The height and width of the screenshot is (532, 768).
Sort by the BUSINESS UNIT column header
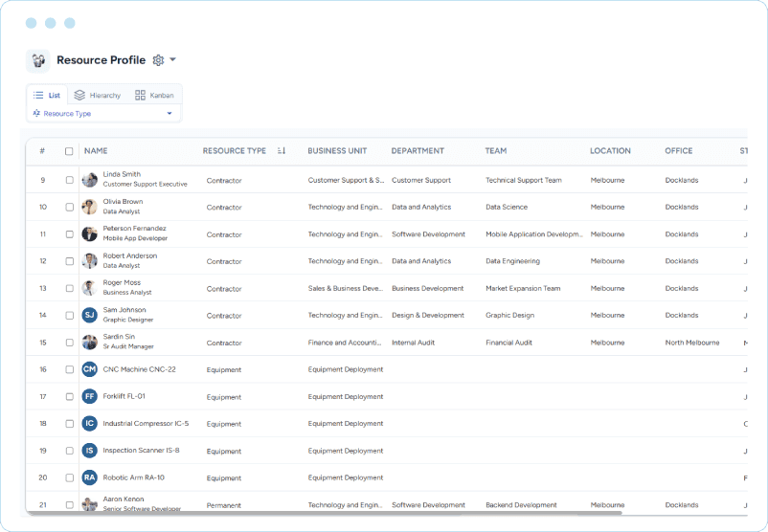(337, 151)
